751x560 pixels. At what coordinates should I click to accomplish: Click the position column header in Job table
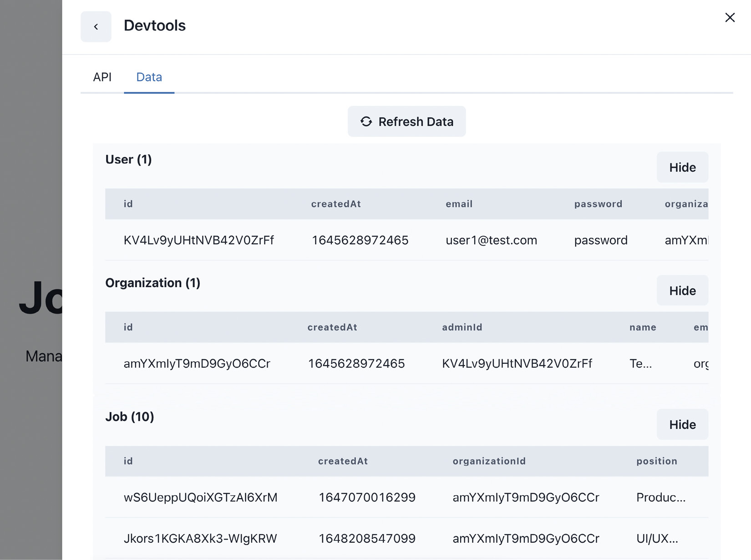[656, 461]
